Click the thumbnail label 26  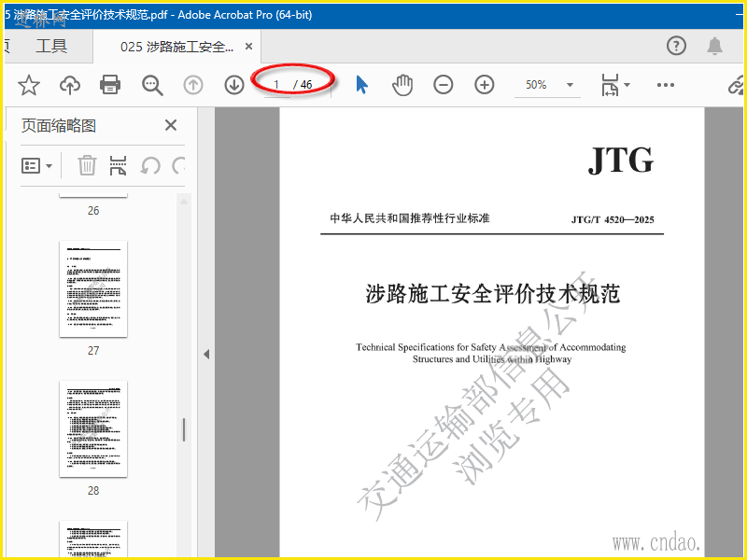(93, 211)
